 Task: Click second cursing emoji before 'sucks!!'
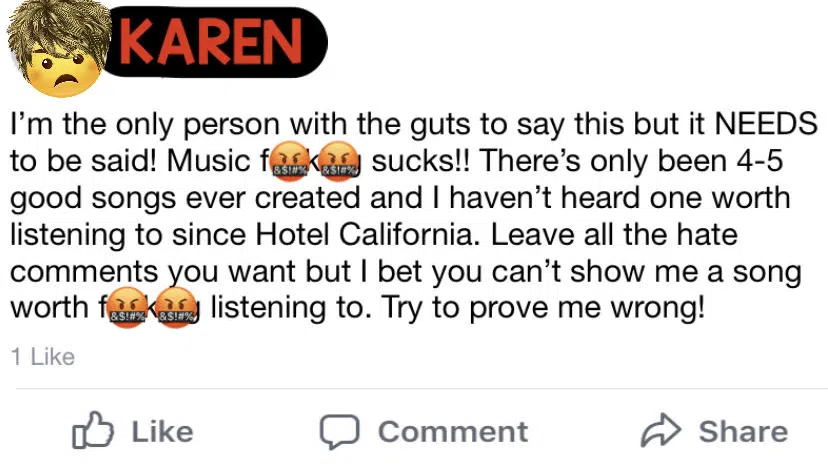(x=339, y=162)
